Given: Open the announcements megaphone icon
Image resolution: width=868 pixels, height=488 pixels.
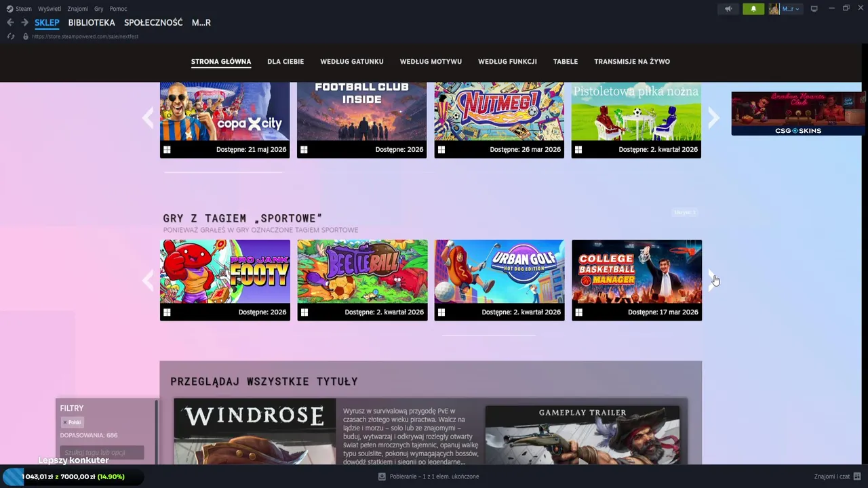Looking at the screenshot, I should tap(728, 9).
